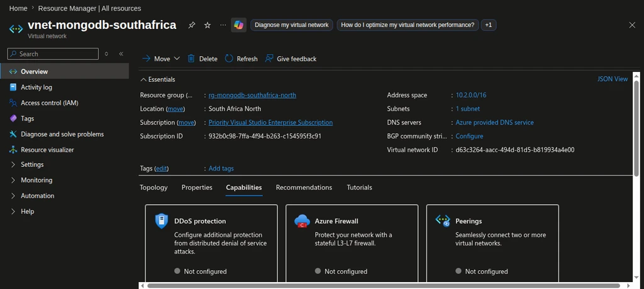Pin the virtual network to dashboard

tap(191, 25)
